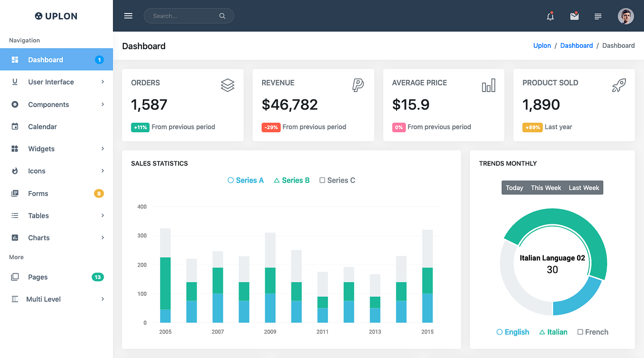Open the Uplon breadcrumb link
Screen dimensions: 644x358
(542, 45)
